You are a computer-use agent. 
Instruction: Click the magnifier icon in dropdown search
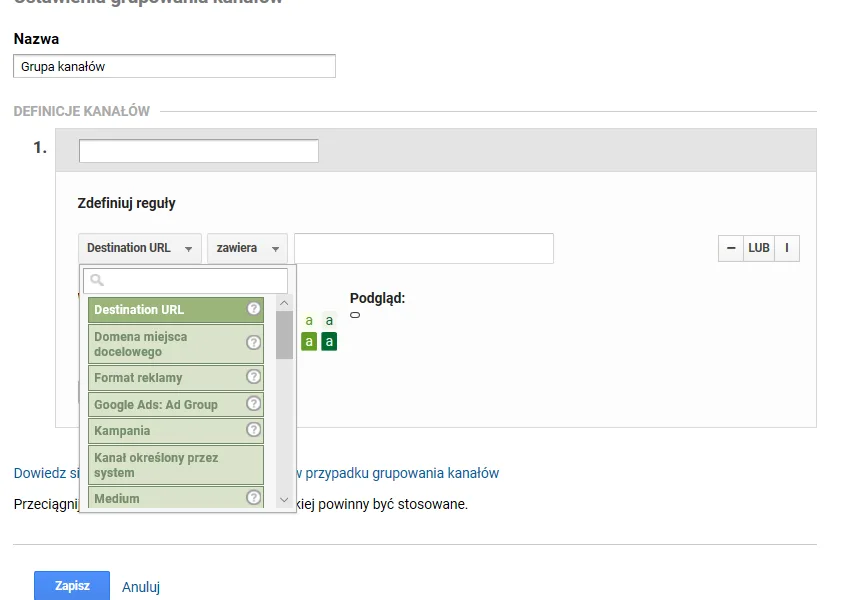97,280
